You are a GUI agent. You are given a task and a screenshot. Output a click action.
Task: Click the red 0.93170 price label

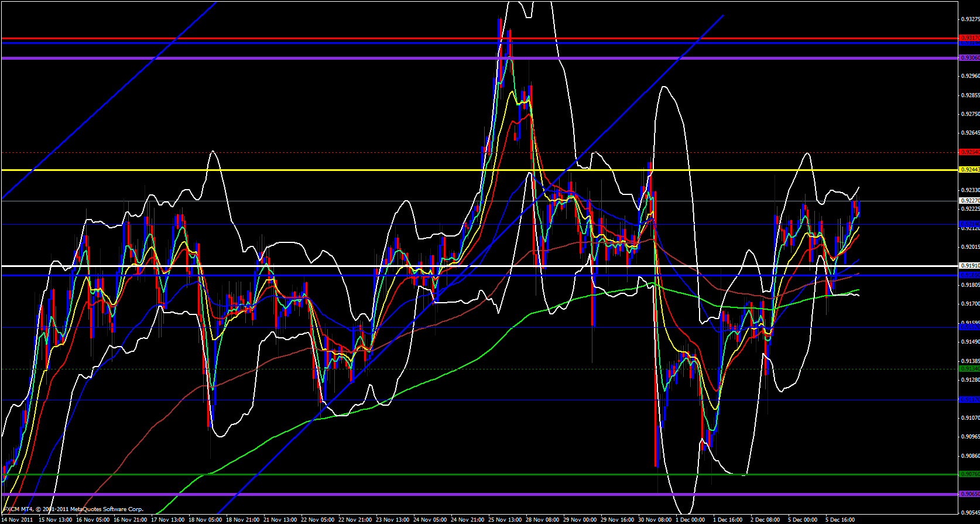(x=969, y=38)
